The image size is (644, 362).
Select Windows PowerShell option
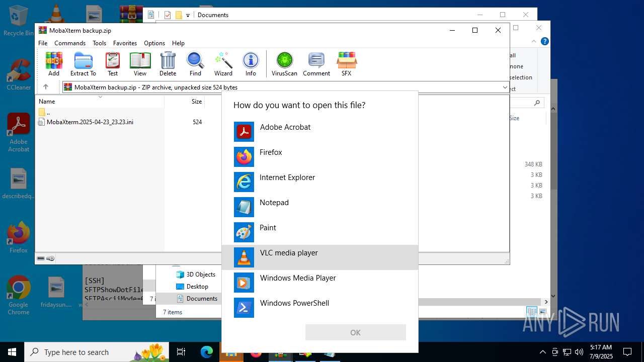click(x=320, y=308)
